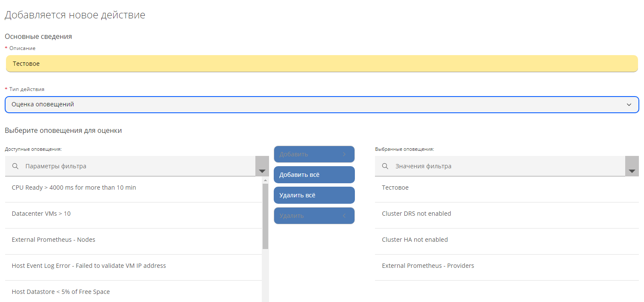The height and width of the screenshot is (302, 644).
Task: Click the 'Удалить' button with left chevron
Action: tap(314, 216)
